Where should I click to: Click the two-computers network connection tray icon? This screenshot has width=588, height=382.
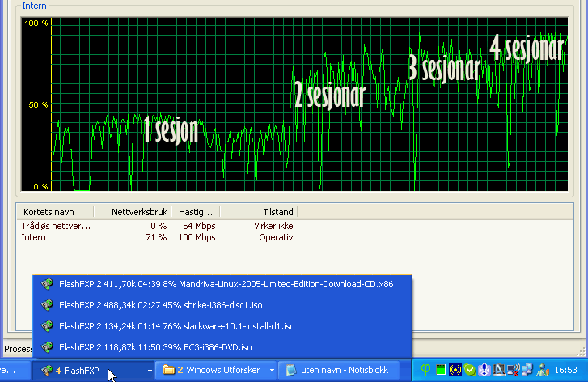[527, 370]
